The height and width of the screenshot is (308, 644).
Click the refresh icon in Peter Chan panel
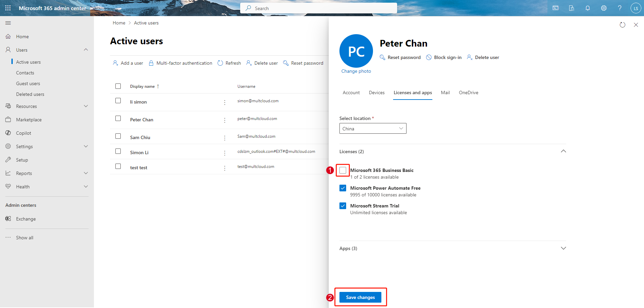click(x=623, y=25)
